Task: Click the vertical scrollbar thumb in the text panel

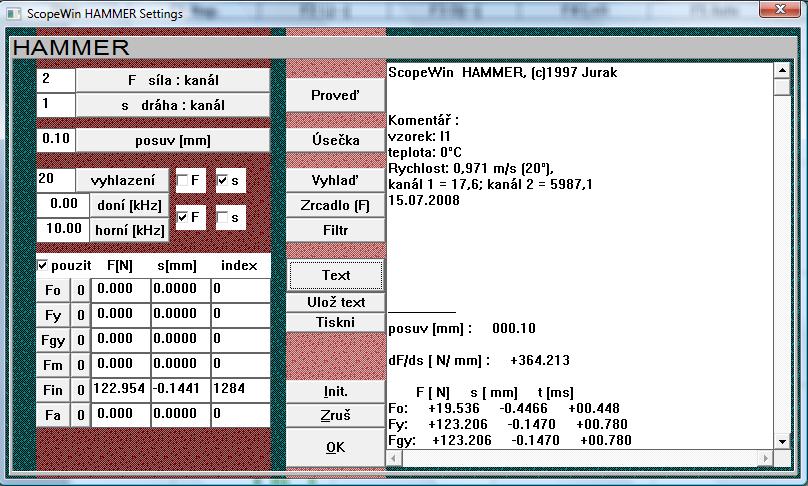Action: coord(782,86)
